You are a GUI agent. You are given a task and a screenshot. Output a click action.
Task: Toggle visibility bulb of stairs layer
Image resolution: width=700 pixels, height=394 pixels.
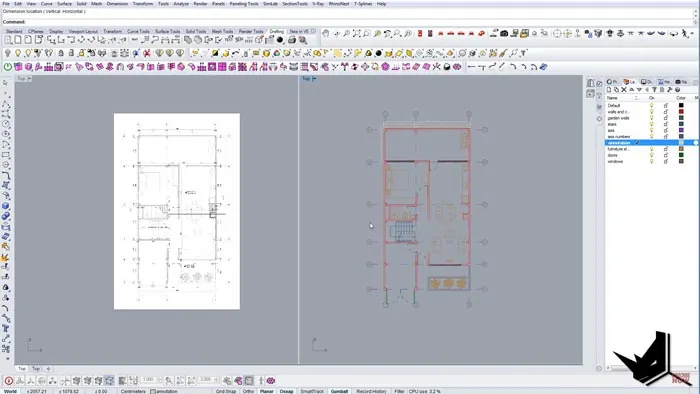tap(651, 124)
